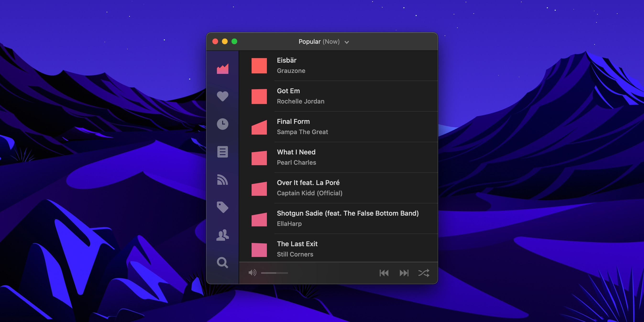The height and width of the screenshot is (322, 644).
Task: Open Favorites heart icon in sidebar
Action: click(222, 96)
